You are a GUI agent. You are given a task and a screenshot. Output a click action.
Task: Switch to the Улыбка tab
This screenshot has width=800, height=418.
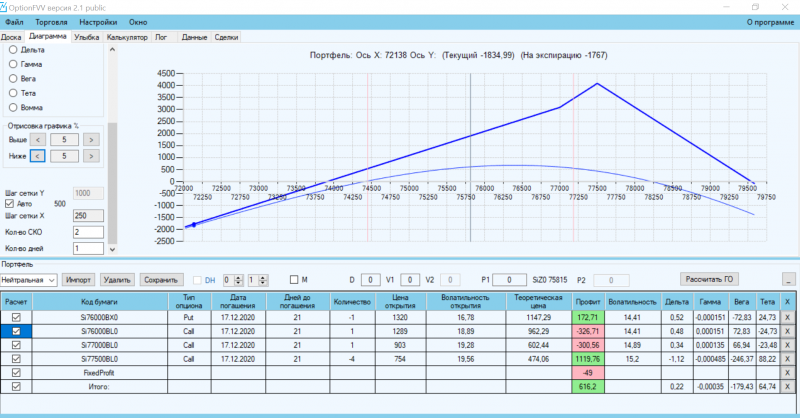pos(86,37)
